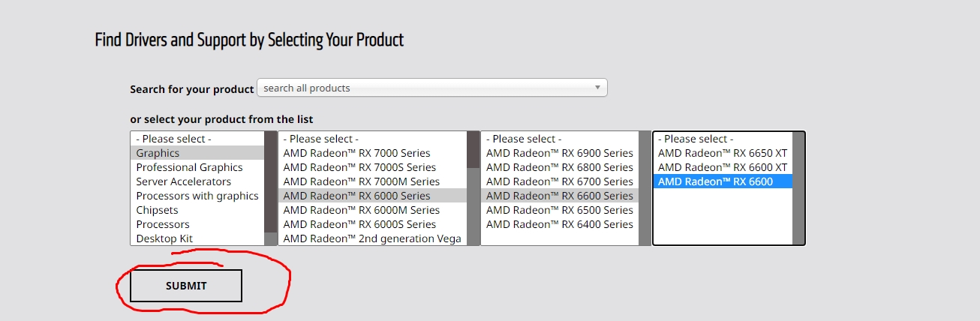The image size is (980, 321).
Task: Pick Processors with graphics option
Action: click(197, 196)
